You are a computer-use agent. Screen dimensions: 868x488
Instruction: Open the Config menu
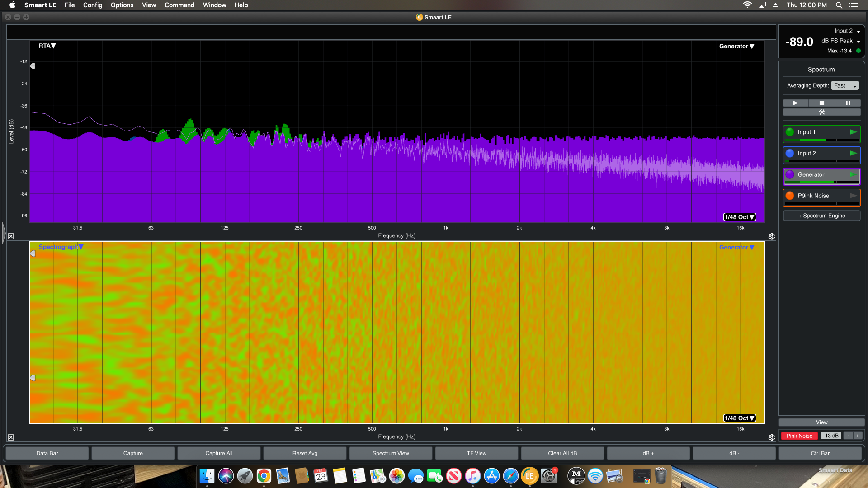(93, 5)
